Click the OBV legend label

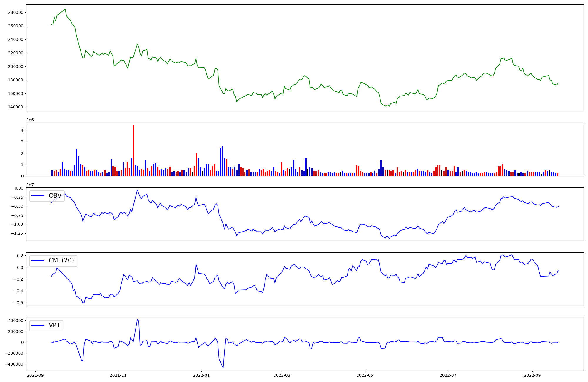(x=55, y=196)
